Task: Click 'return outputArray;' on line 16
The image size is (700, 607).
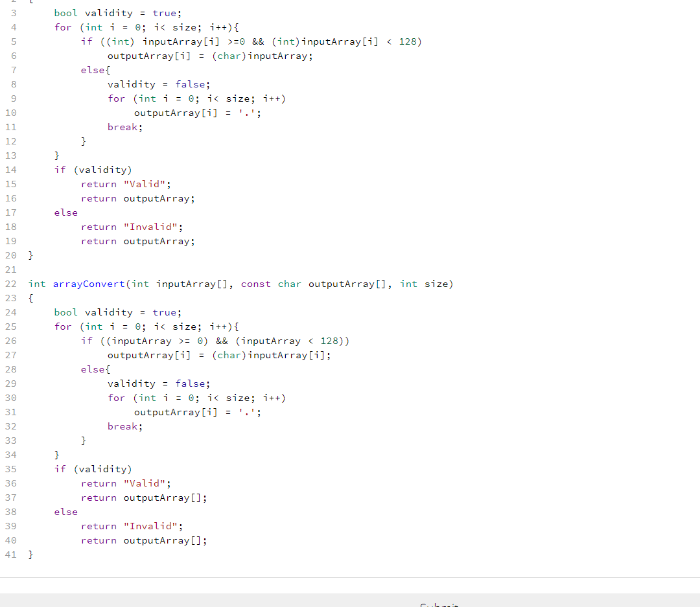Action: click(x=138, y=198)
